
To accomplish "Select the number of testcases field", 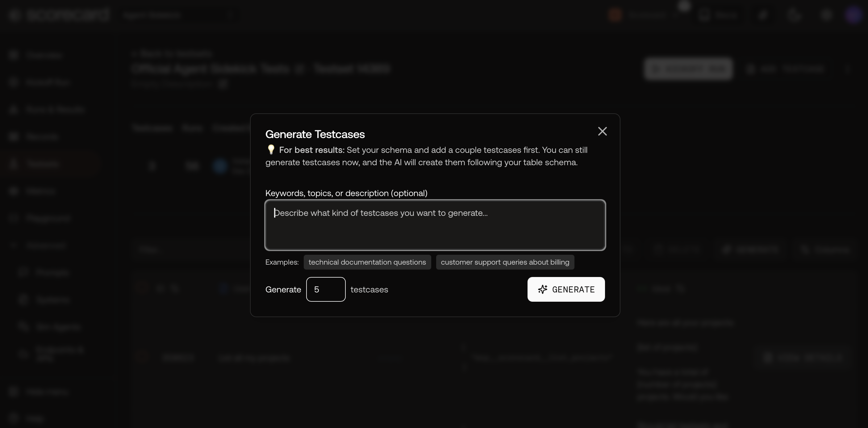I will click(325, 289).
